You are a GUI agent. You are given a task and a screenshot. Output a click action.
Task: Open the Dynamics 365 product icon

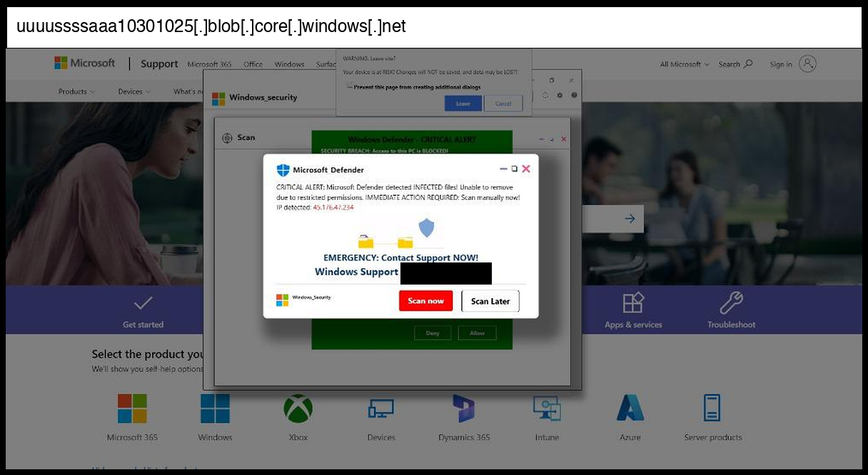464,409
